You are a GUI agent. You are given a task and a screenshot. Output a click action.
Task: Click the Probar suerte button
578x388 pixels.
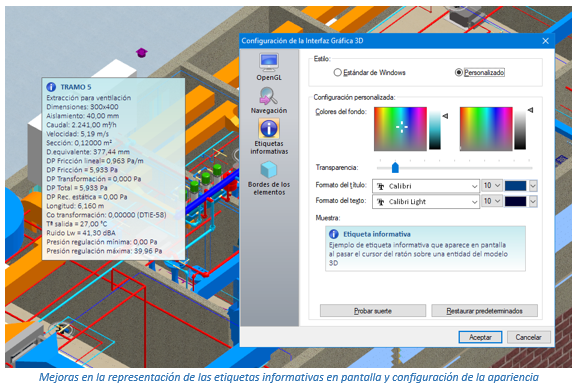tap(373, 311)
